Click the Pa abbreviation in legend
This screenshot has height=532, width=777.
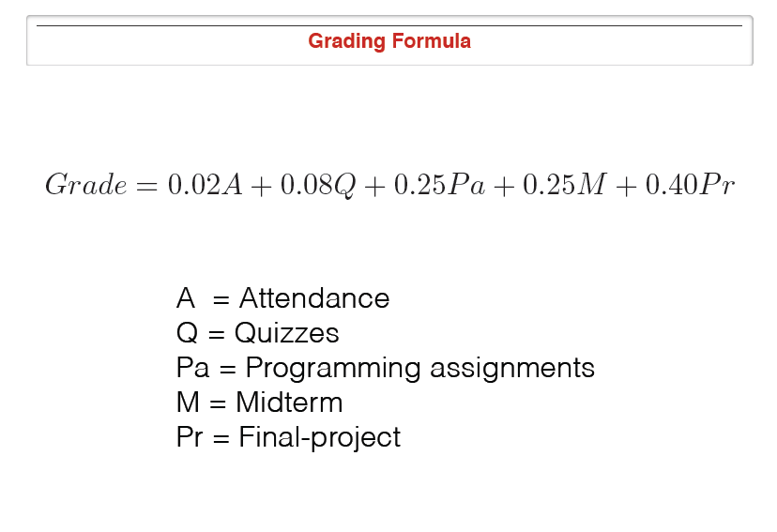(x=192, y=368)
